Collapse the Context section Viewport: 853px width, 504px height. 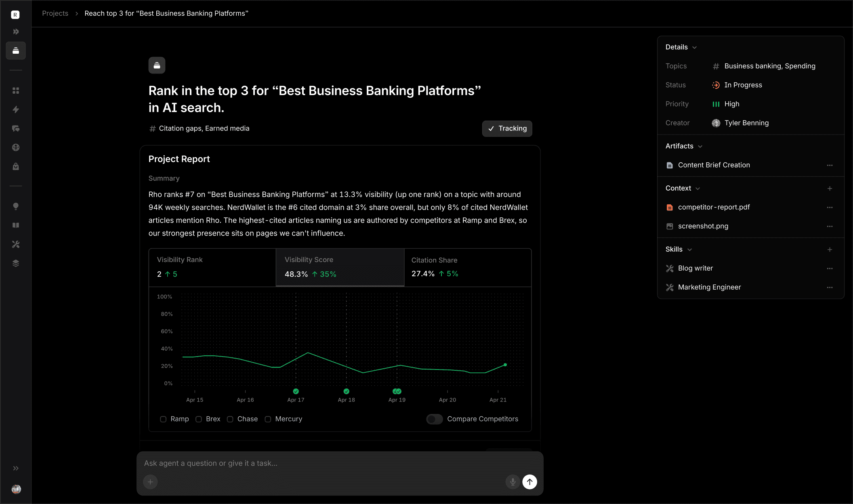683,188
